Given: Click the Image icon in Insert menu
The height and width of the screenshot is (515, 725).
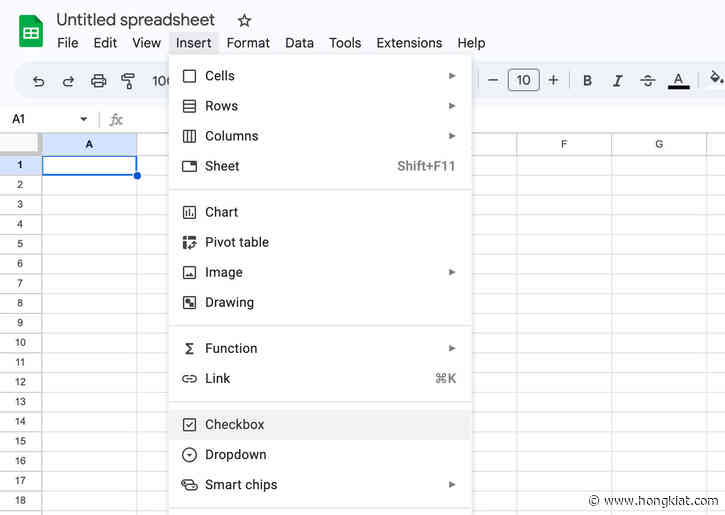Looking at the screenshot, I should (189, 272).
